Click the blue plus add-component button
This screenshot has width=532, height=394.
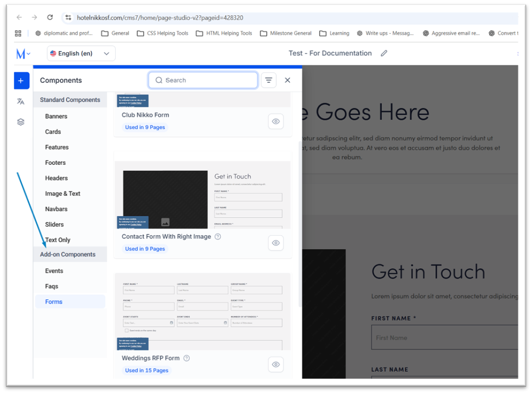21,81
